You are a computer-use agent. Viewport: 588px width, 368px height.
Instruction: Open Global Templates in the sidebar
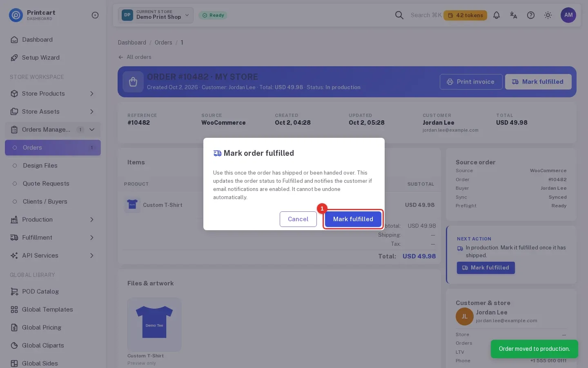pos(53,310)
